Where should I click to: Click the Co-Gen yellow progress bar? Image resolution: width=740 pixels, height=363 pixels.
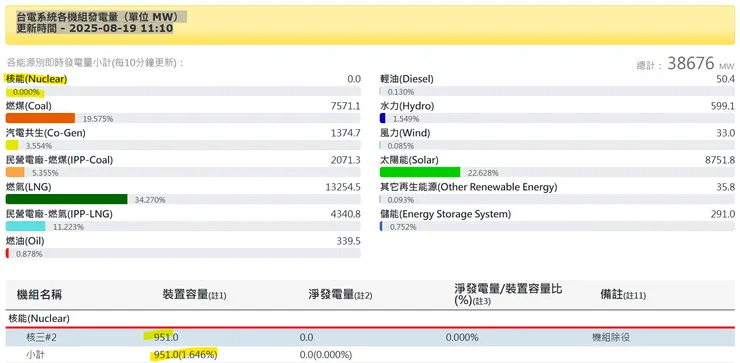(x=12, y=145)
